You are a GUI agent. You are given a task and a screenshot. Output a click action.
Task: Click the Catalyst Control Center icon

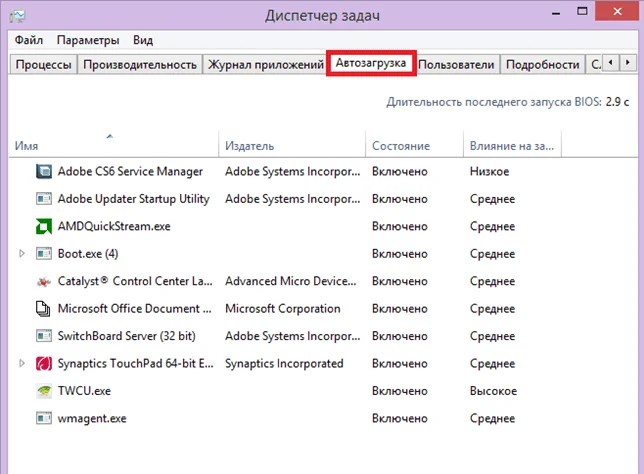tap(43, 282)
